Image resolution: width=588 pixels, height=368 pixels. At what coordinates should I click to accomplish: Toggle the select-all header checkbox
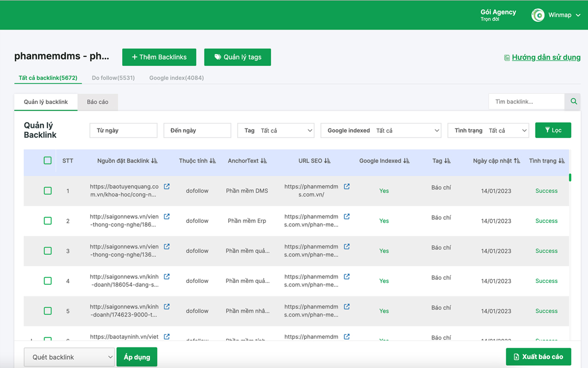(x=47, y=161)
